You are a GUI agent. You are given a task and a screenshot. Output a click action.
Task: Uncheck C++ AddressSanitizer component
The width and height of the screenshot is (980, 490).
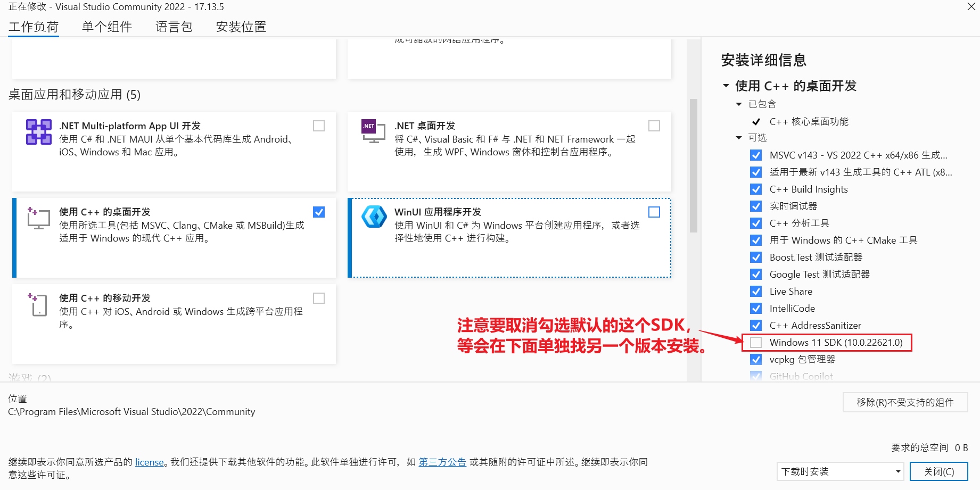[756, 326]
